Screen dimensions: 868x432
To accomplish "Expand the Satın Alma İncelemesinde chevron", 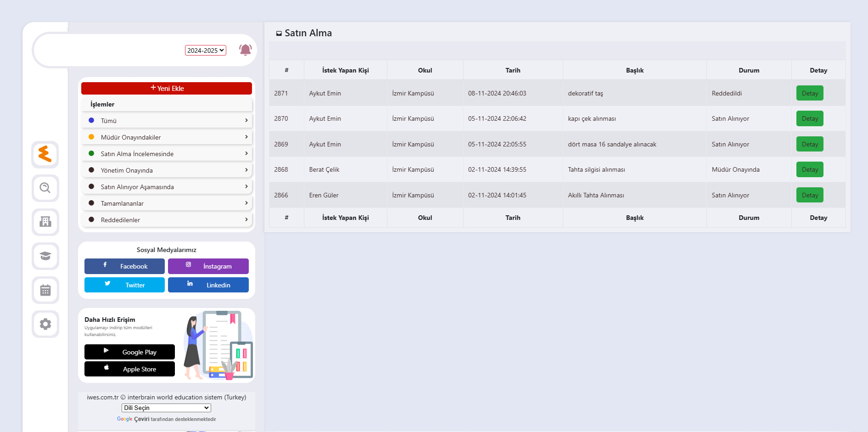I will tap(246, 153).
